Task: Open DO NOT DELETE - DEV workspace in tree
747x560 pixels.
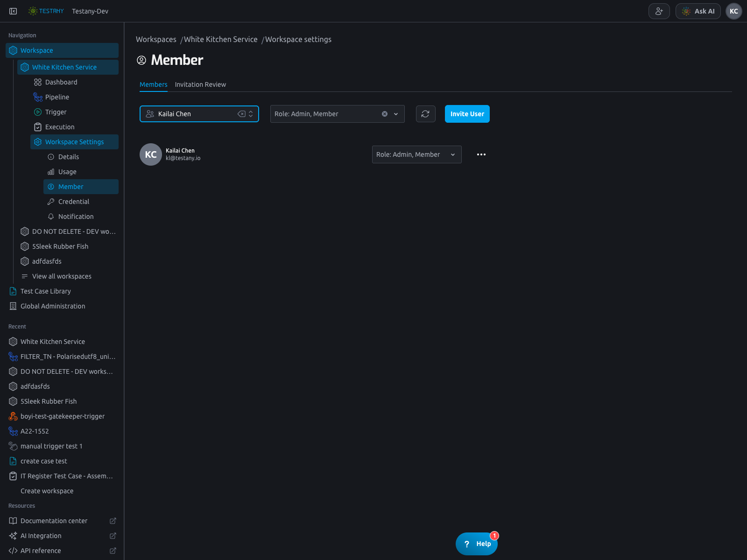Action: pyautogui.click(x=68, y=231)
